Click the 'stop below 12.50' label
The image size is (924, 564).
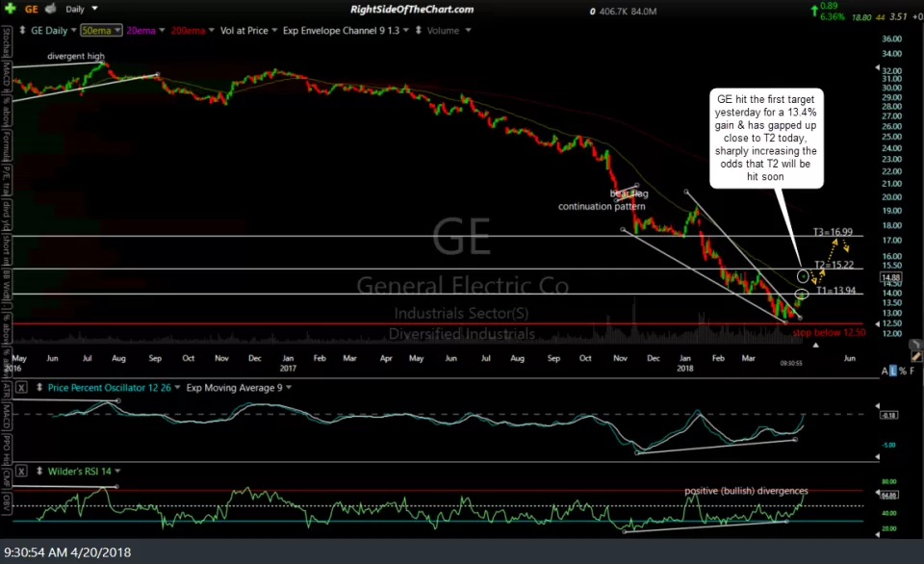point(829,332)
